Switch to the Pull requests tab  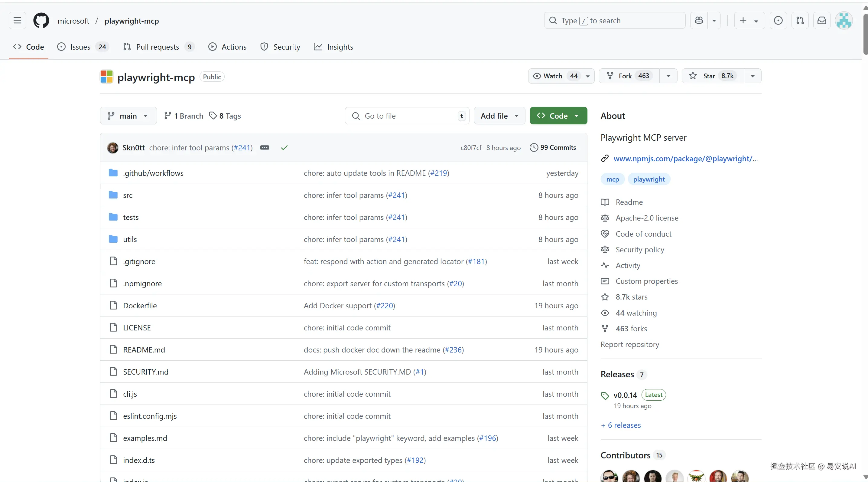(158, 47)
